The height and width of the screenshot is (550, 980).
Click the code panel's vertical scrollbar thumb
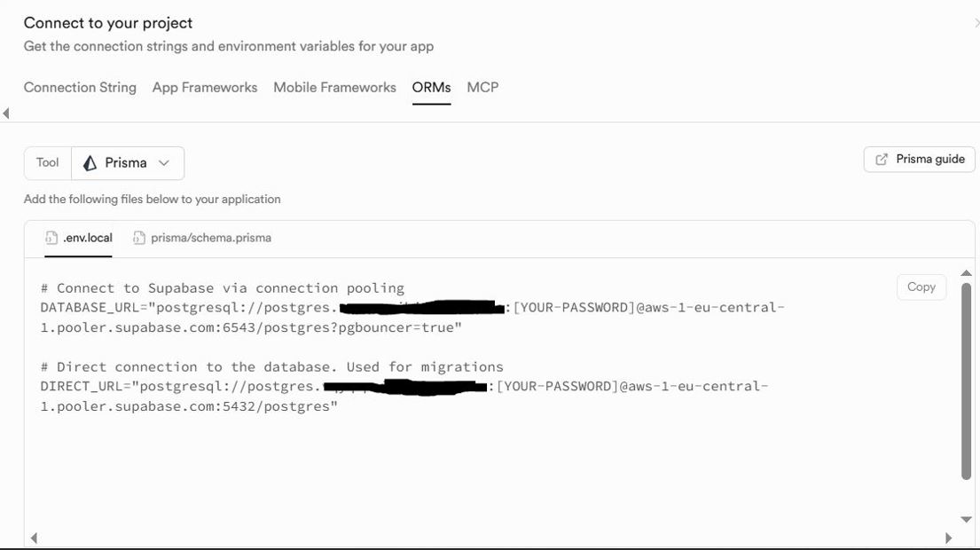tap(966, 381)
